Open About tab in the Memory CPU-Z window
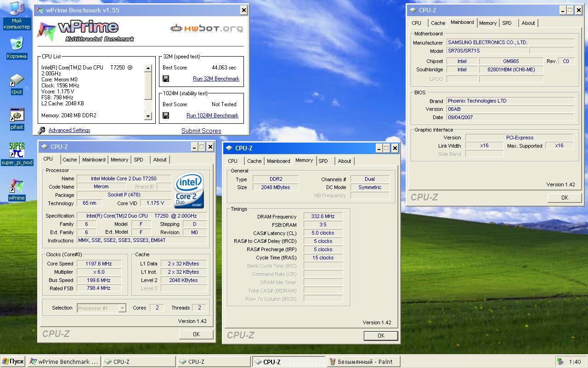588x368 pixels. [x=345, y=161]
